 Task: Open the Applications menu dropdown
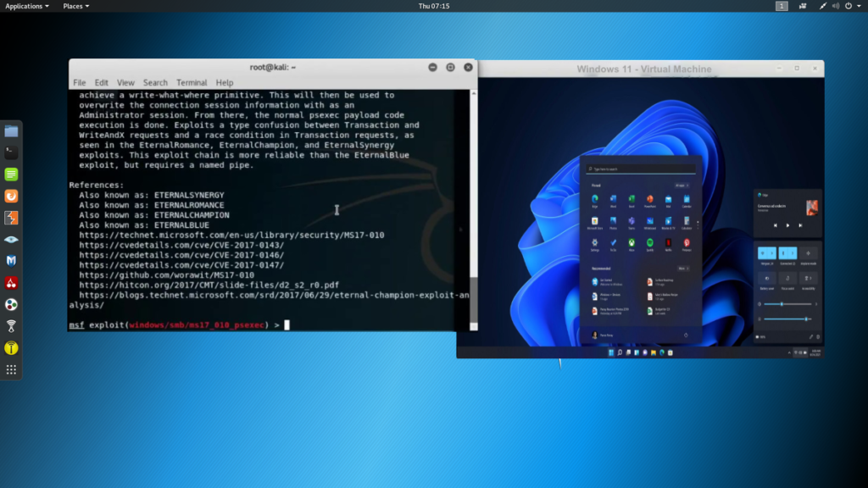point(27,6)
